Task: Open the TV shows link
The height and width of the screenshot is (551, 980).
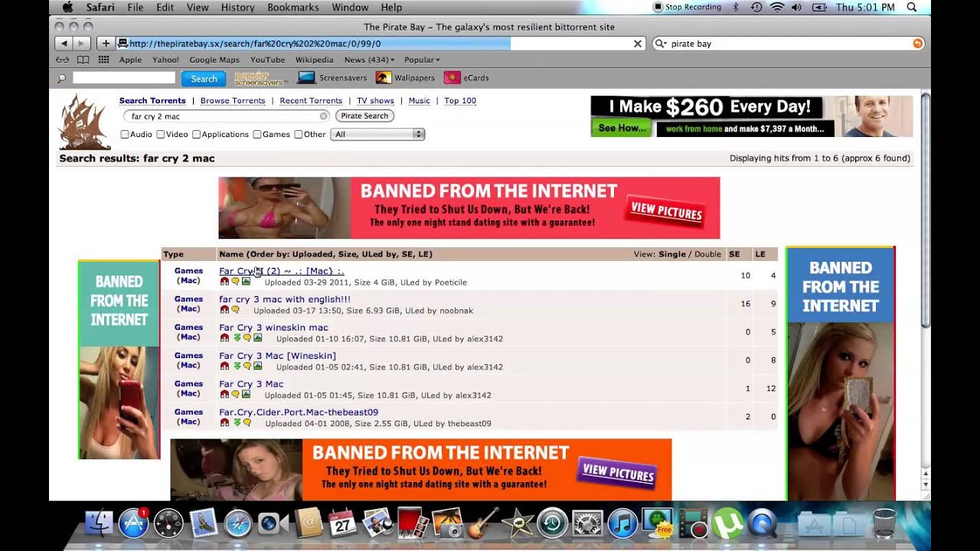Action: (375, 100)
